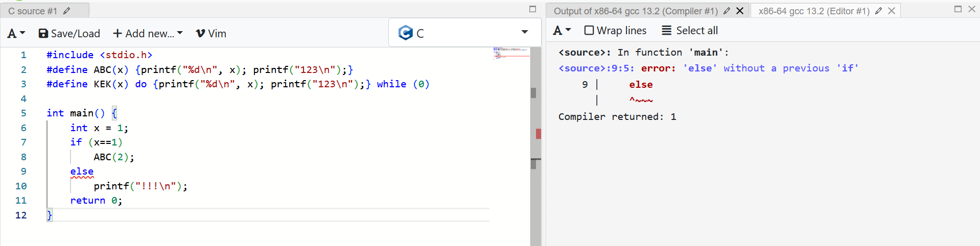The height and width of the screenshot is (246, 980).
Task: Toggle Vim mode in editor
Action: coord(211,33)
